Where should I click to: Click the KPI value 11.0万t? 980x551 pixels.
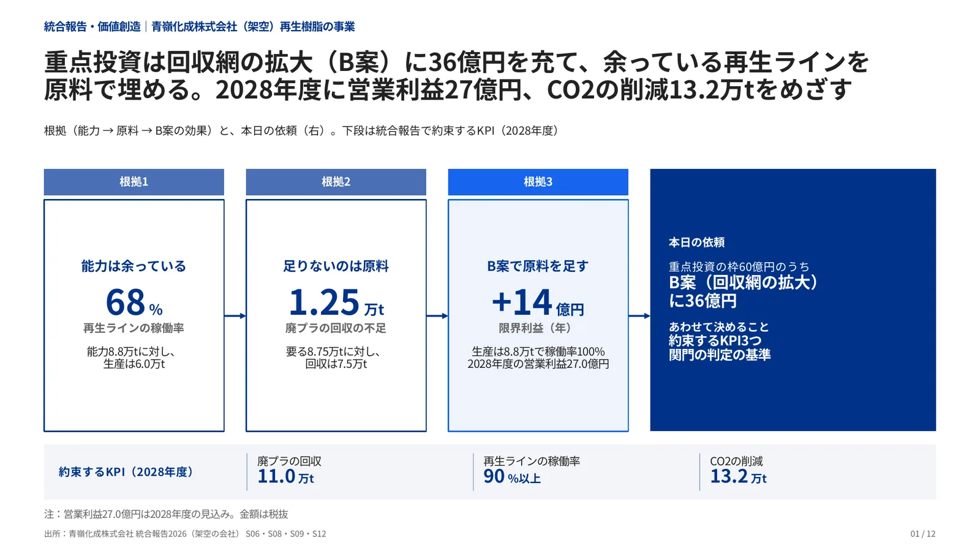pyautogui.click(x=285, y=476)
